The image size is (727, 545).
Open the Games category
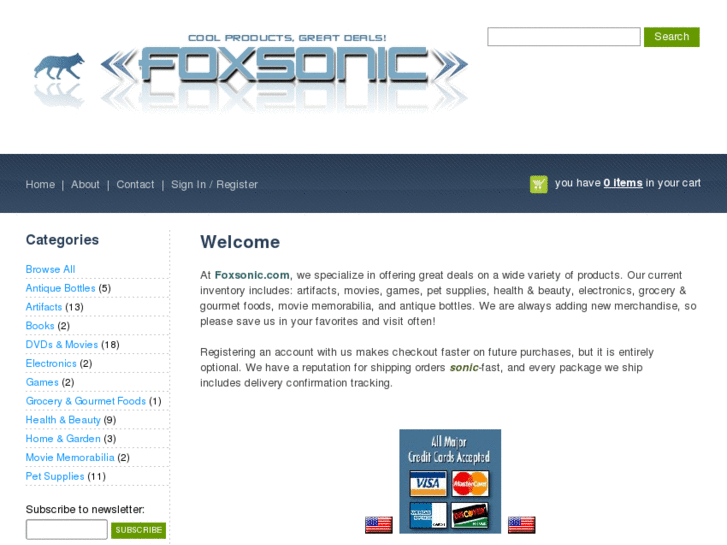[x=42, y=382]
